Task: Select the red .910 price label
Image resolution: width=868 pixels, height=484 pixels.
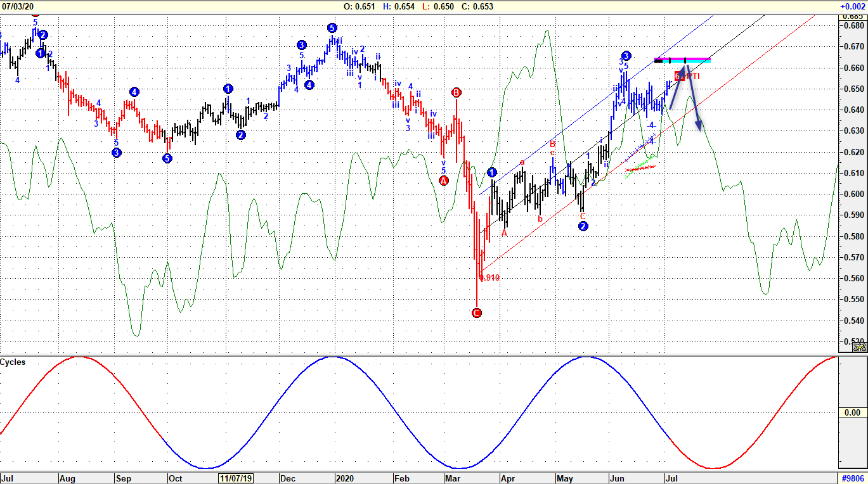Action: coord(491,277)
